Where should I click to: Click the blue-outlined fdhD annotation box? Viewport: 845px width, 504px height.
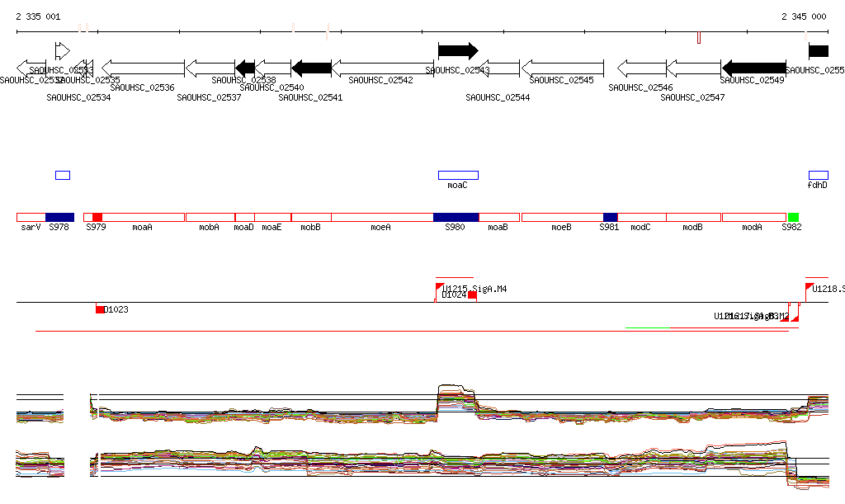pos(818,175)
